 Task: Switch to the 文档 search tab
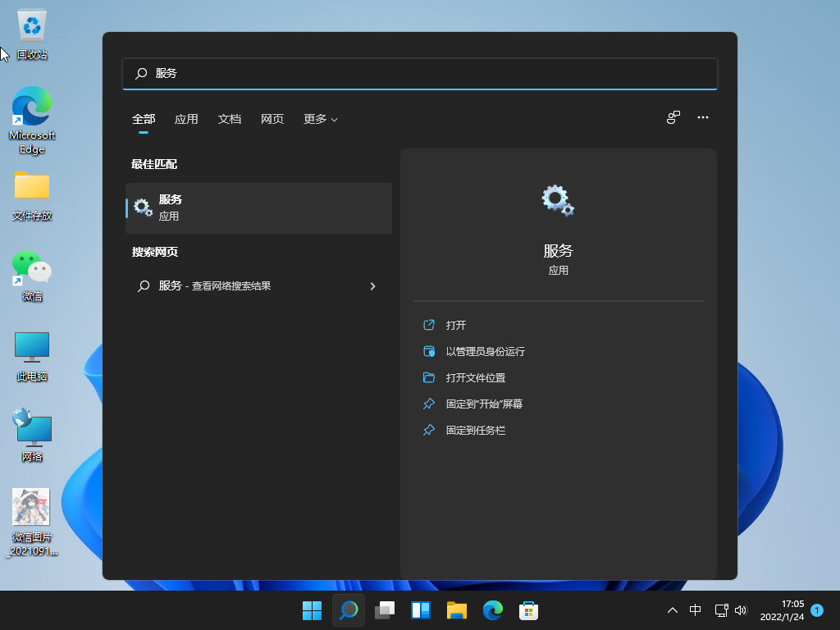pos(230,119)
